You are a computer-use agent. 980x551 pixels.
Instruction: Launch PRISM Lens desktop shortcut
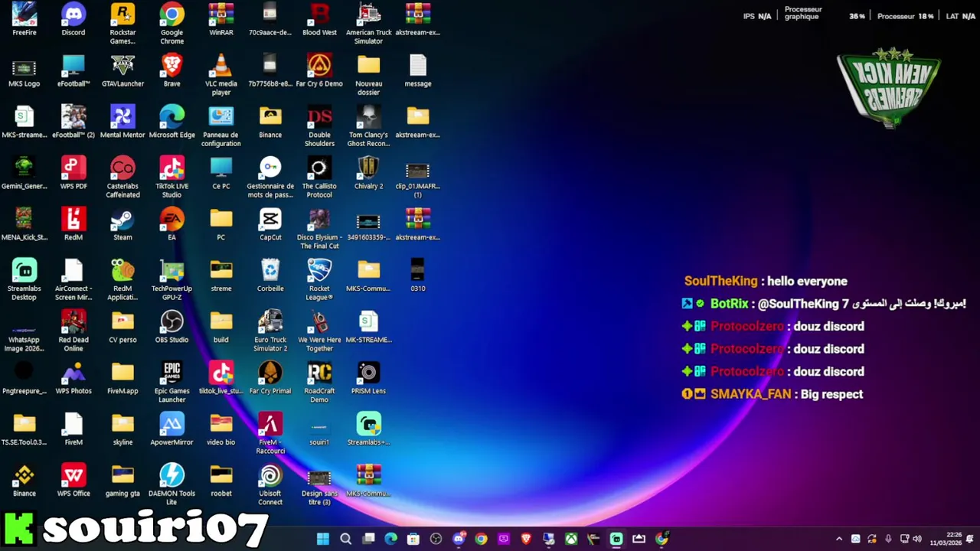tap(368, 379)
